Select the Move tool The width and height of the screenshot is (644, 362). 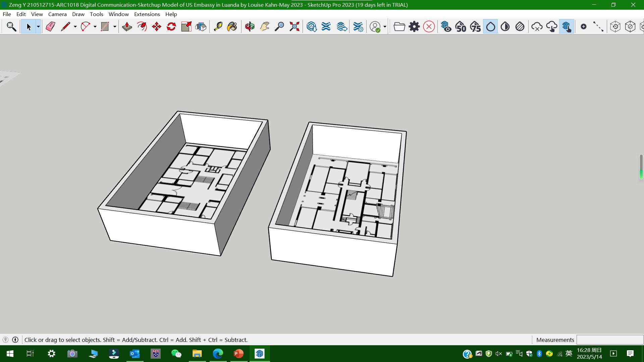pyautogui.click(x=157, y=26)
